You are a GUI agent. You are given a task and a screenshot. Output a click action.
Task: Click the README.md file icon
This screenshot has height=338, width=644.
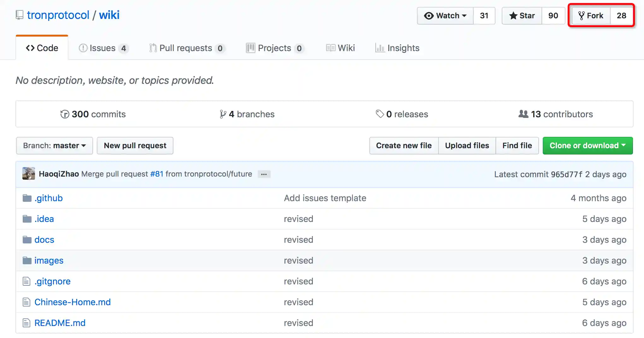coord(26,323)
